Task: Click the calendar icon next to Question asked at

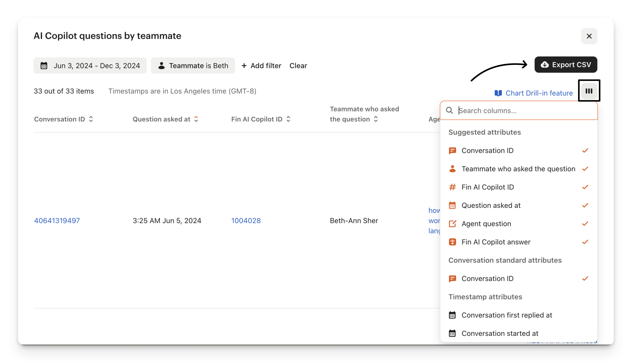Action: click(452, 205)
